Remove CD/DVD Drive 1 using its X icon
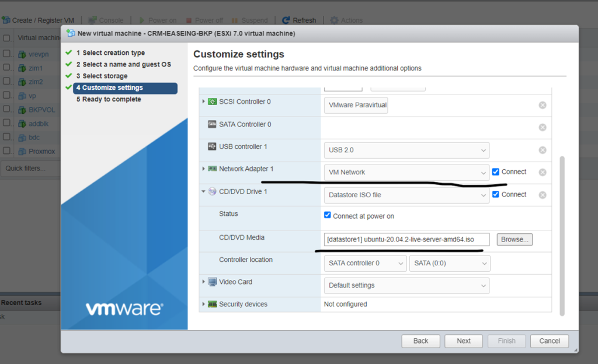Image resolution: width=598 pixels, height=364 pixels. (x=543, y=195)
